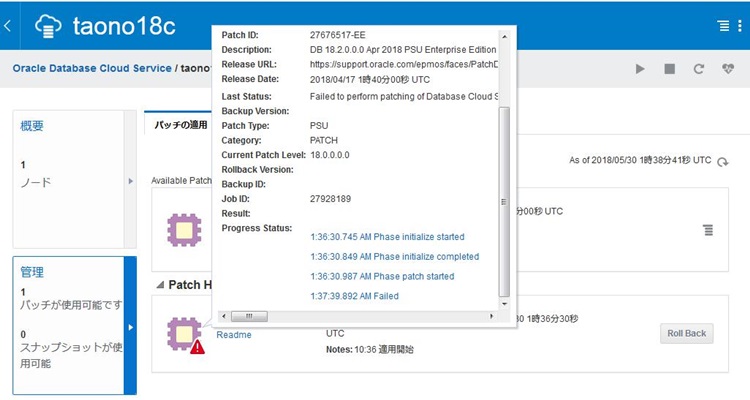The height and width of the screenshot is (400, 750).
Task: Refresh the page timestamp with the reload icon
Action: click(723, 161)
